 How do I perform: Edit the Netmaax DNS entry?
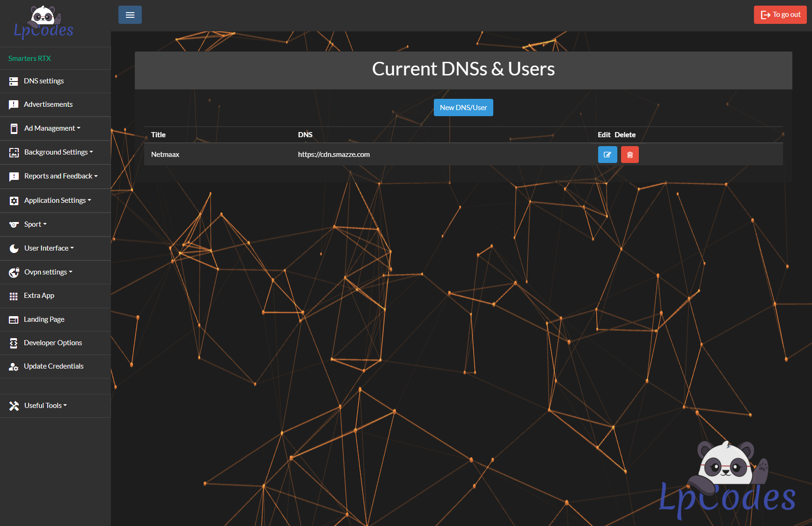(607, 155)
